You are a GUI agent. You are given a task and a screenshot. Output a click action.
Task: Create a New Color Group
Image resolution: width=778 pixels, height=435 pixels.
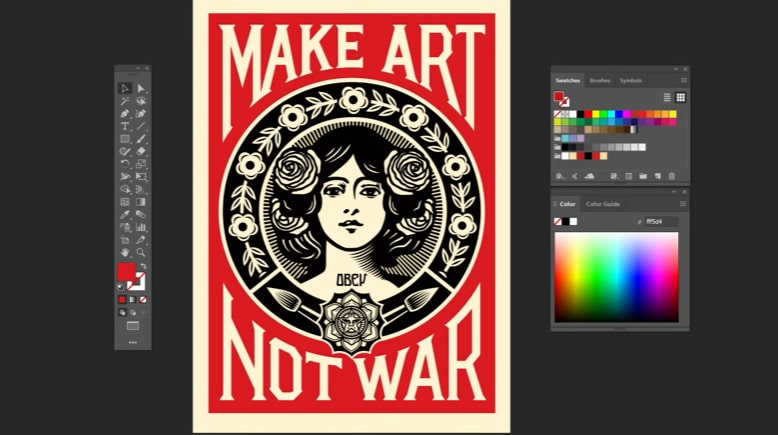point(643,176)
